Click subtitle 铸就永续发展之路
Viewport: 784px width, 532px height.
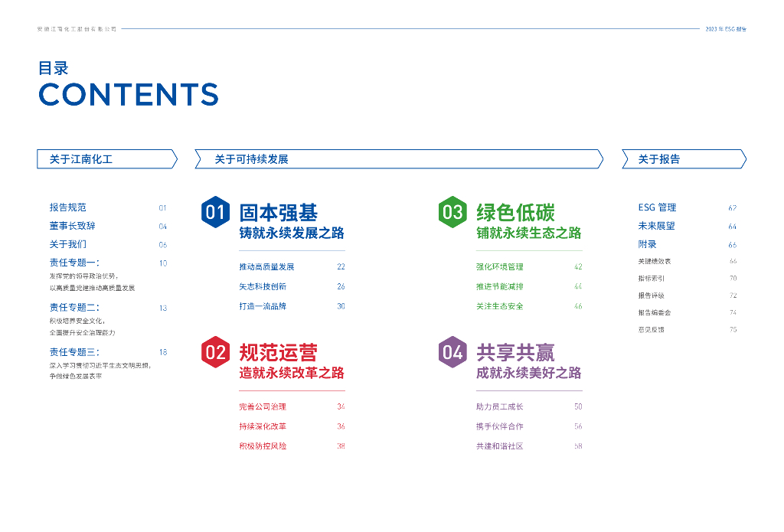tap(292, 233)
